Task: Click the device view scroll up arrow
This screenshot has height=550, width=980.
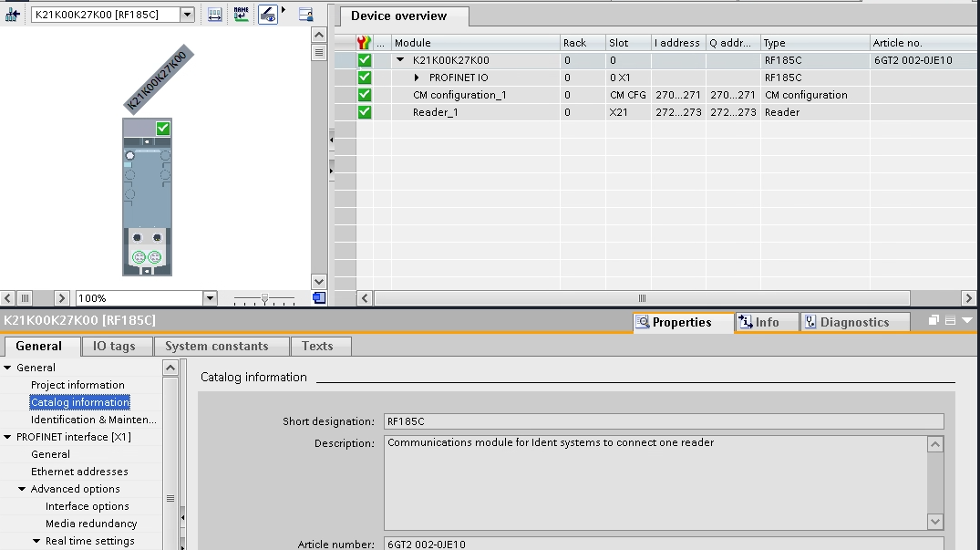Action: tap(319, 35)
